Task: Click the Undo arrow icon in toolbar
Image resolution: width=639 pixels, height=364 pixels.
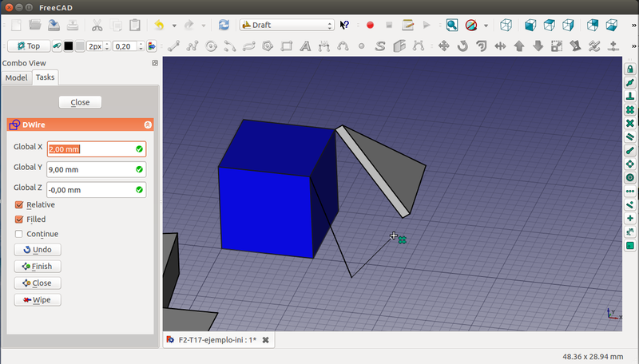Action: tap(159, 26)
